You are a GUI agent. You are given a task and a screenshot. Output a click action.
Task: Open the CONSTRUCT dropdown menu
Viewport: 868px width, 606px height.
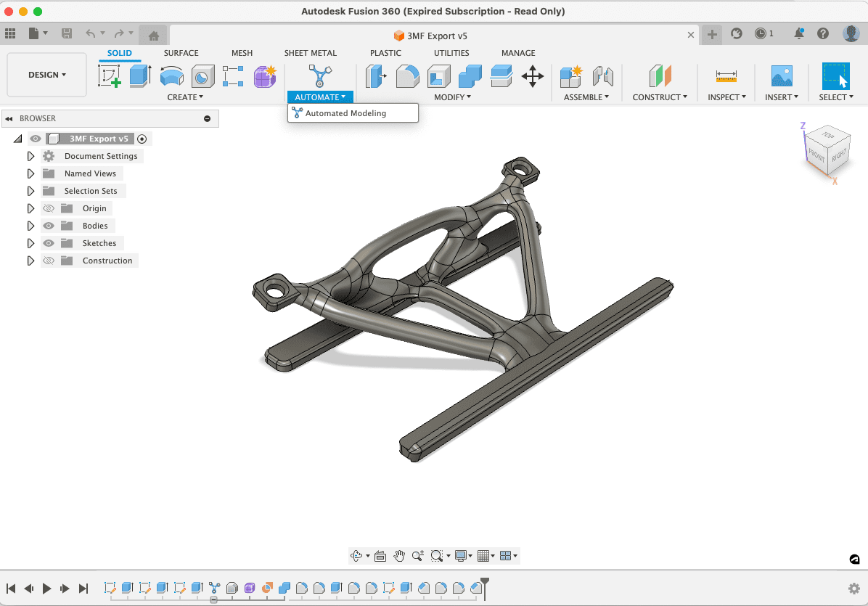click(x=660, y=97)
